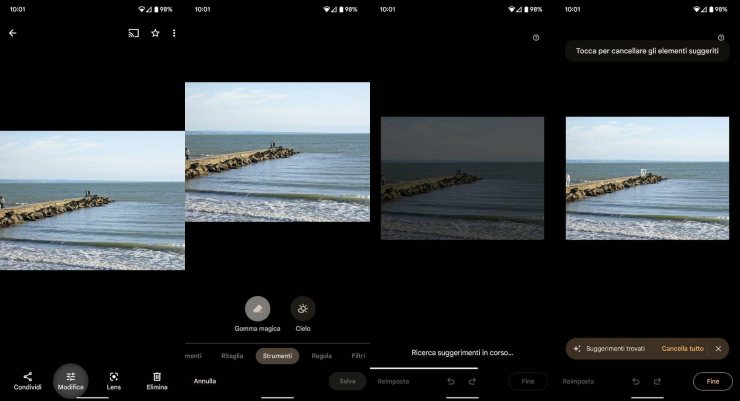Screen dimensions: 740x401
Task: Tap the beach photo in viewer screen
Action: [x=92, y=200]
